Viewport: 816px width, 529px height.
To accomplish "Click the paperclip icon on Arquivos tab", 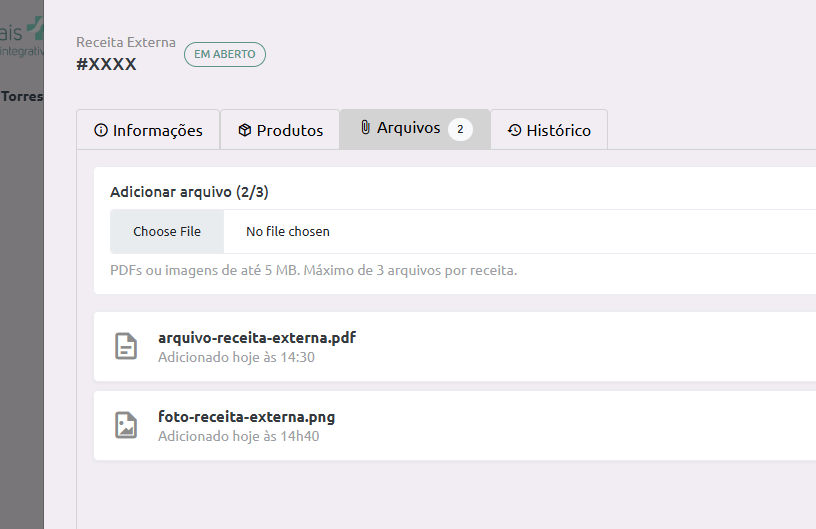I will [365, 127].
